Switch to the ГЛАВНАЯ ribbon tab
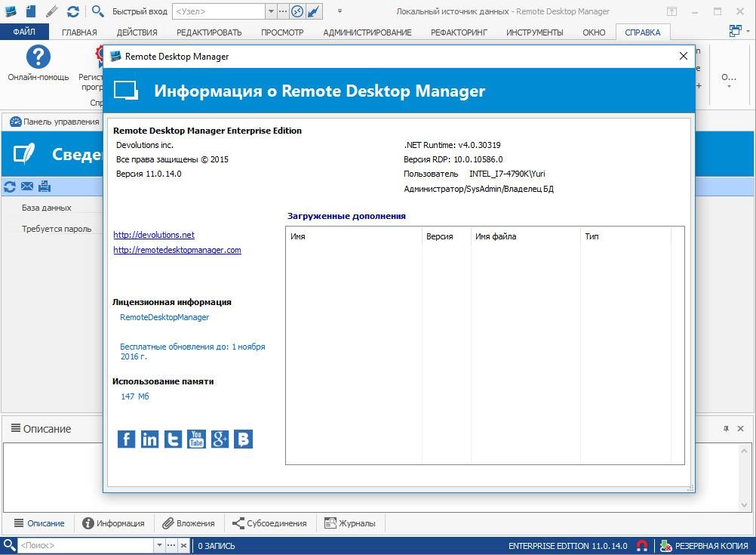 (79, 32)
